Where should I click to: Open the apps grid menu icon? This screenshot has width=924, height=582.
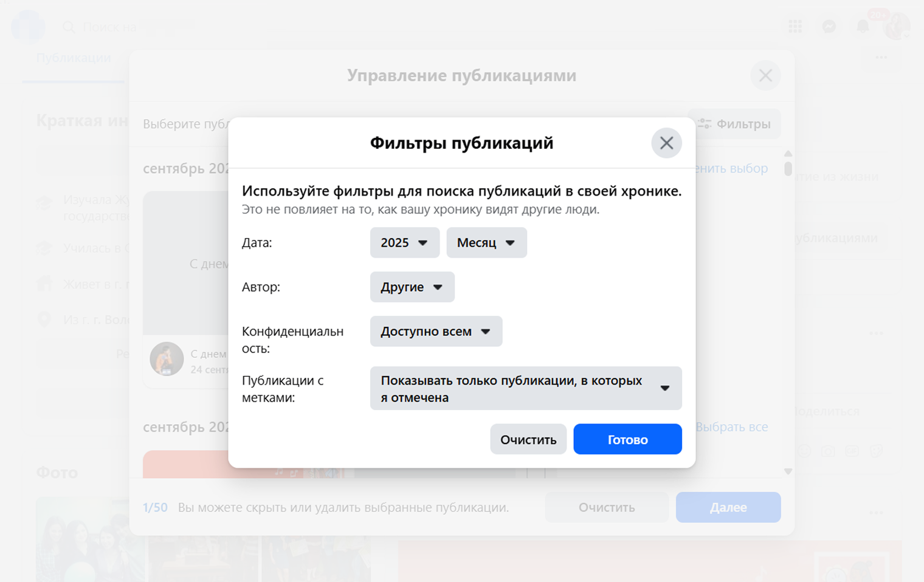coord(795,27)
